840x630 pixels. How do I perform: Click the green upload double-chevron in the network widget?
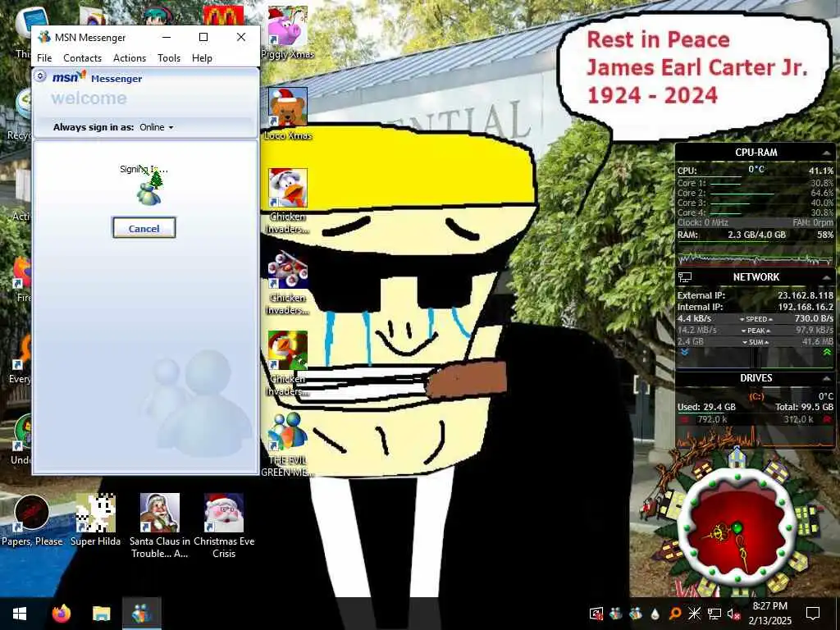tap(827, 352)
